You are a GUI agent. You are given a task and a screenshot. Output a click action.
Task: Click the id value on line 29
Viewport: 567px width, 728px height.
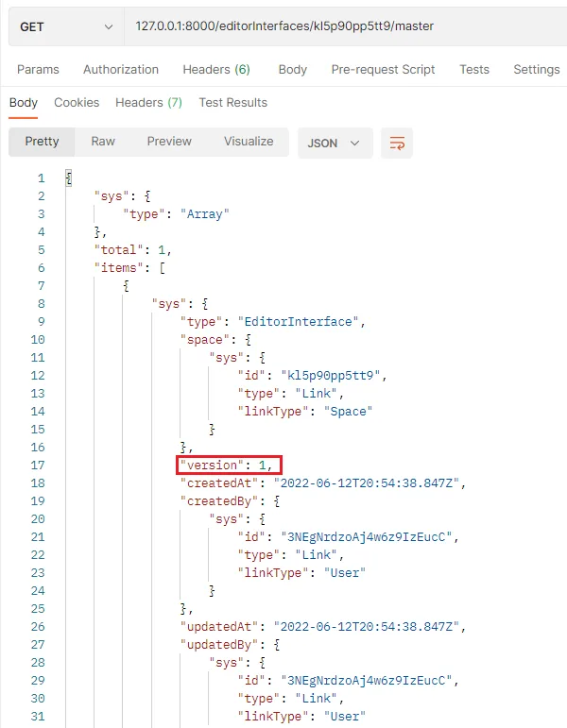(367, 681)
